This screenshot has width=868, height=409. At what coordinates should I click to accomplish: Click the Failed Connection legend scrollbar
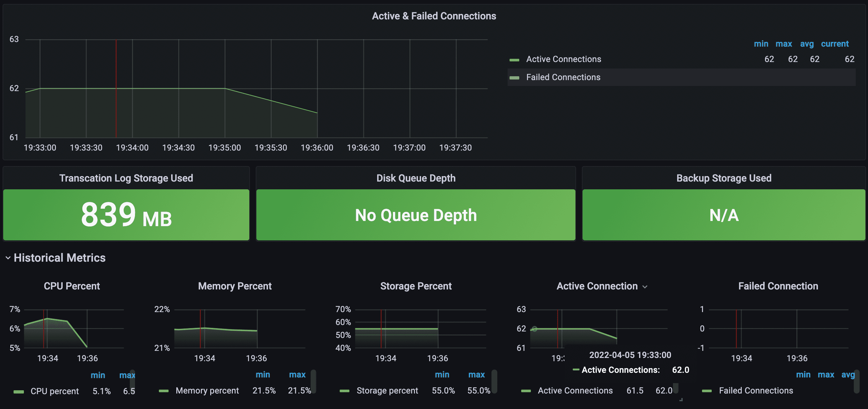point(857,382)
